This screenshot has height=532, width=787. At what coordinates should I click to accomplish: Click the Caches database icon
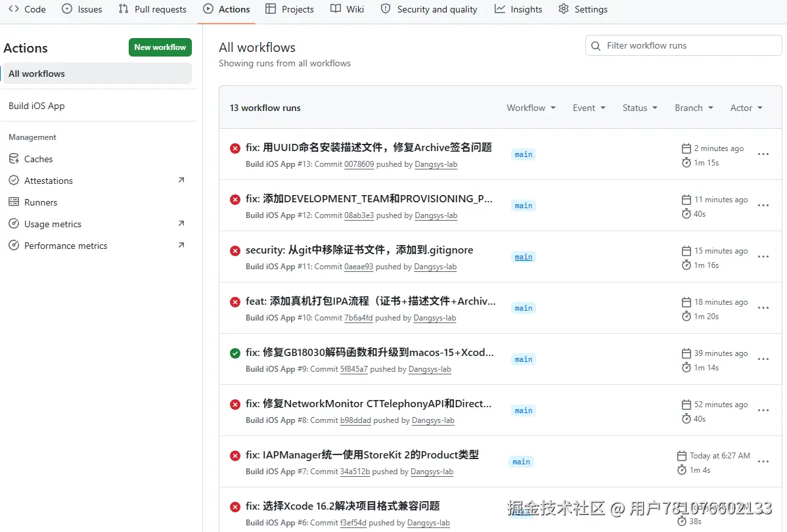pyautogui.click(x=14, y=158)
